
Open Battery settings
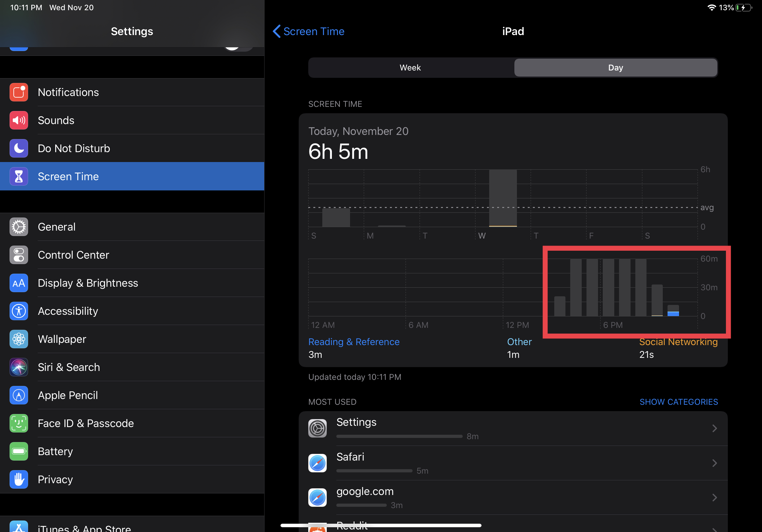tap(132, 451)
